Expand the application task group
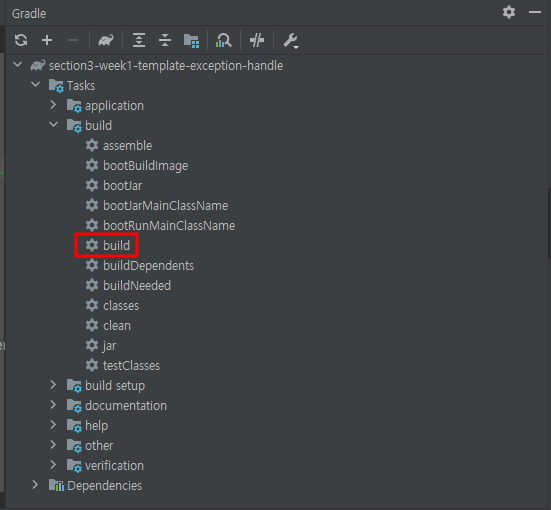Viewport: 551px width, 510px height. click(53, 105)
